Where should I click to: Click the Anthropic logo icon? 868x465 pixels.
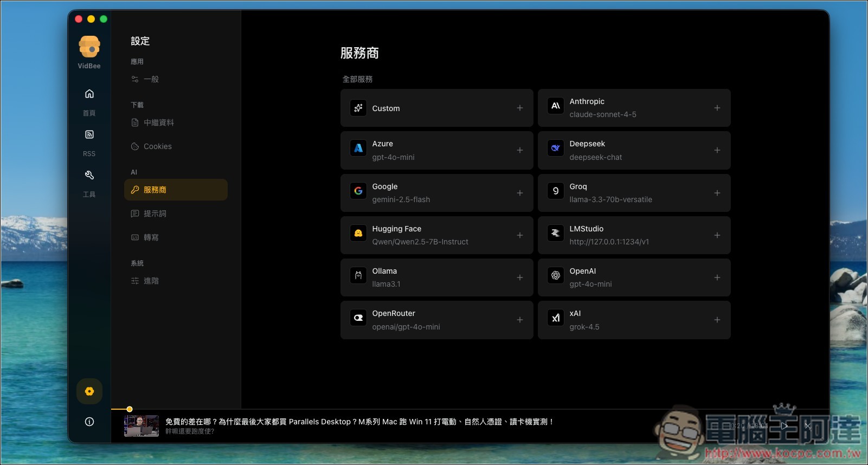[x=556, y=106]
